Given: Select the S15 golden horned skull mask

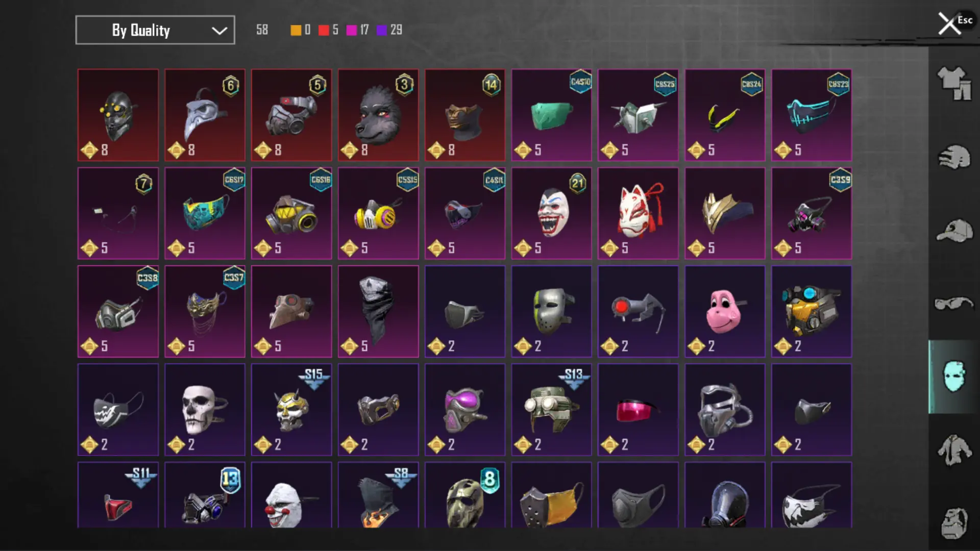Looking at the screenshot, I should click(291, 410).
